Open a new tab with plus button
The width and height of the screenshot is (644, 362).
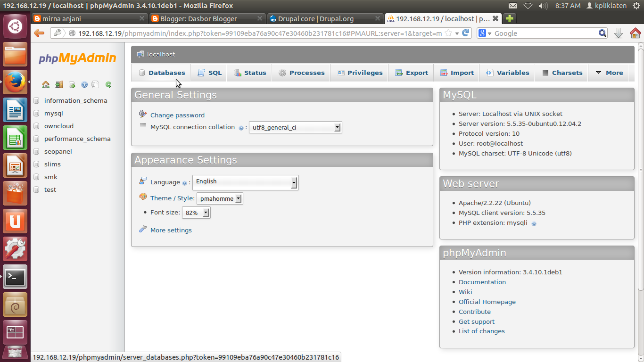(x=509, y=19)
